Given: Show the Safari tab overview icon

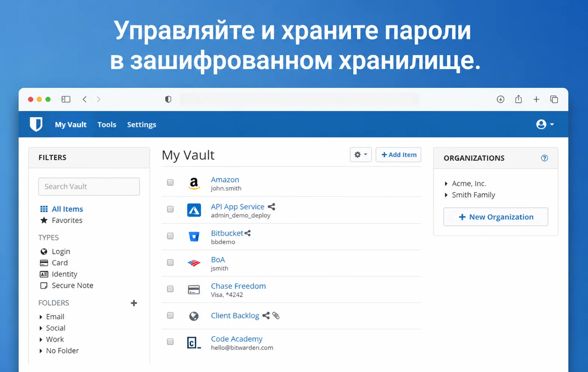Looking at the screenshot, I should click(554, 99).
